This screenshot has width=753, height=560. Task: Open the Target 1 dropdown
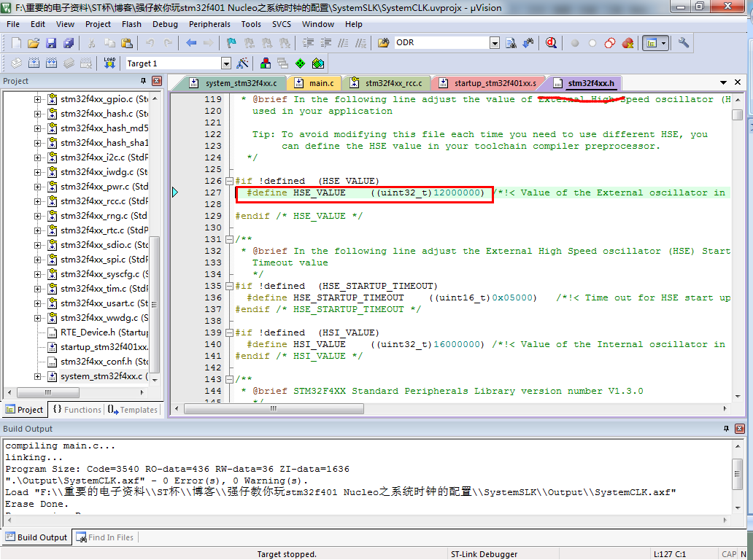pos(225,63)
